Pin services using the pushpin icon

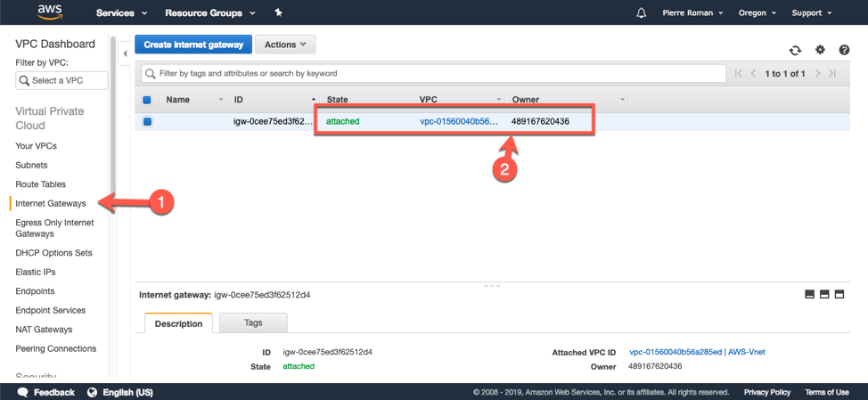(278, 12)
